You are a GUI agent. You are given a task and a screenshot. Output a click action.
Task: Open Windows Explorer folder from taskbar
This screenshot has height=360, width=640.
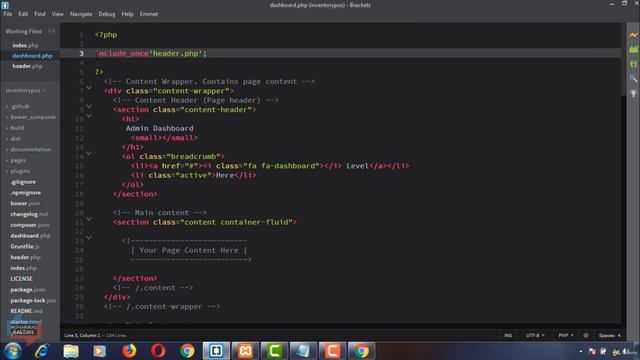click(x=71, y=351)
